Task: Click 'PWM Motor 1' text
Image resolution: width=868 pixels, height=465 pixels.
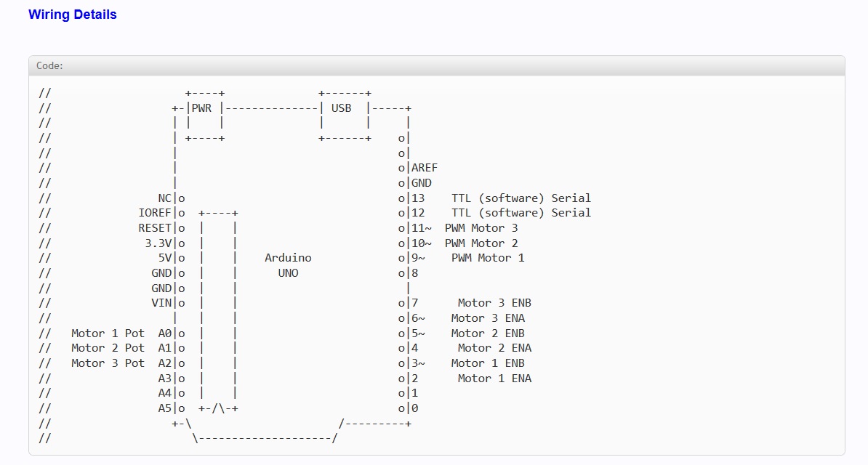Action: [488, 258]
